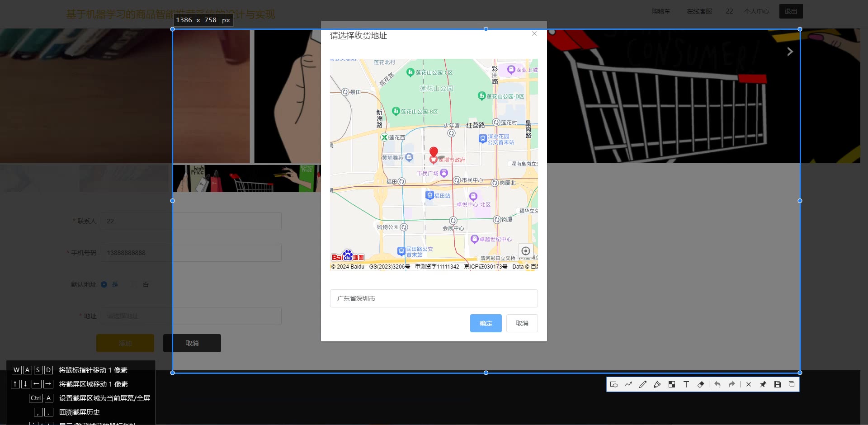
Task: Open 在线客服 in the top navigation
Action: pyautogui.click(x=699, y=11)
